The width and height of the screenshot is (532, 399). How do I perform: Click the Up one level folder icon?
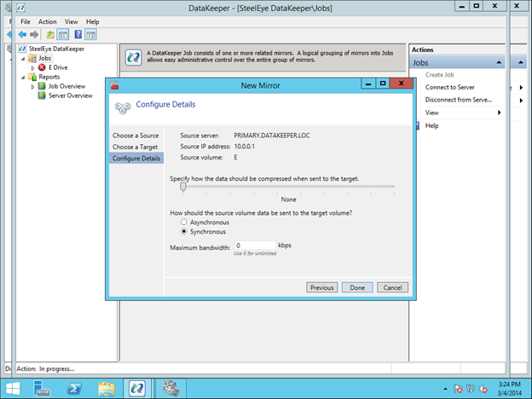tap(51, 34)
